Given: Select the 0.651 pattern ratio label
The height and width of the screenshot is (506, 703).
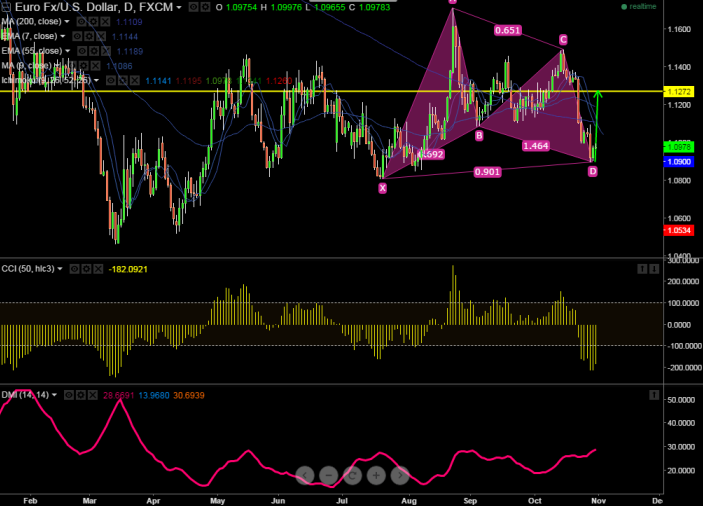Looking at the screenshot, I should point(508,30).
